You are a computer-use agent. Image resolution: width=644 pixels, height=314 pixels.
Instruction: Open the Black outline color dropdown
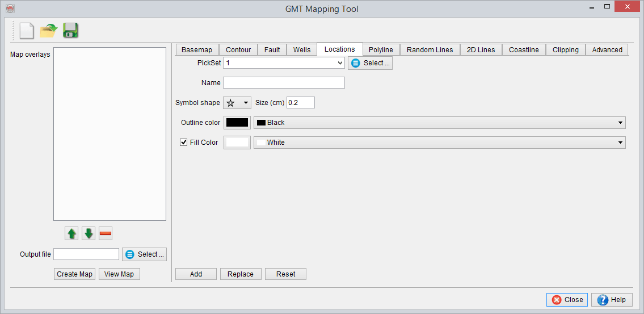pos(439,123)
